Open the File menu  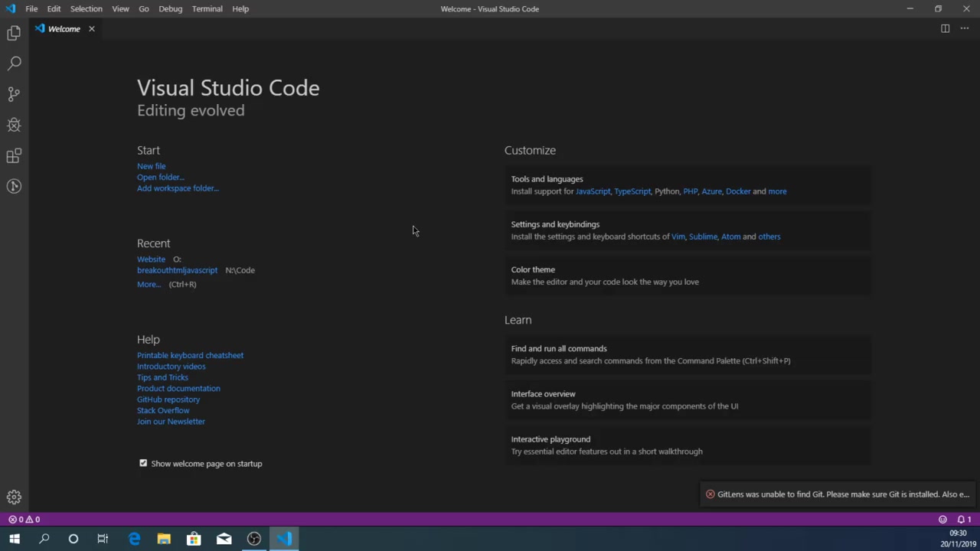coord(31,8)
